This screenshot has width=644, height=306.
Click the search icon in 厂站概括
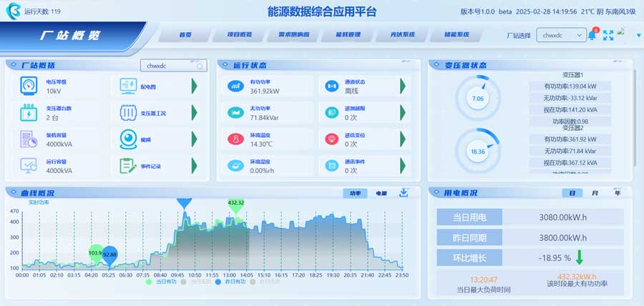click(x=200, y=66)
